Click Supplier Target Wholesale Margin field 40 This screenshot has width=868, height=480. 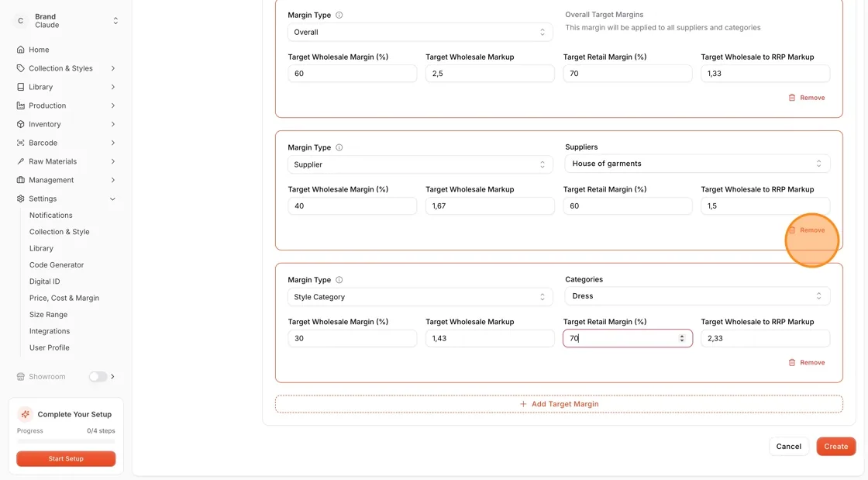pos(352,206)
